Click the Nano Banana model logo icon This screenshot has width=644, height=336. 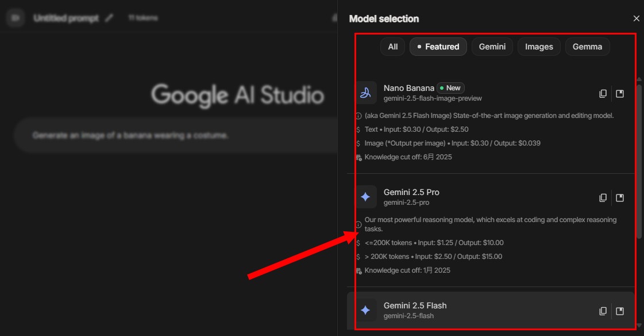[365, 93]
